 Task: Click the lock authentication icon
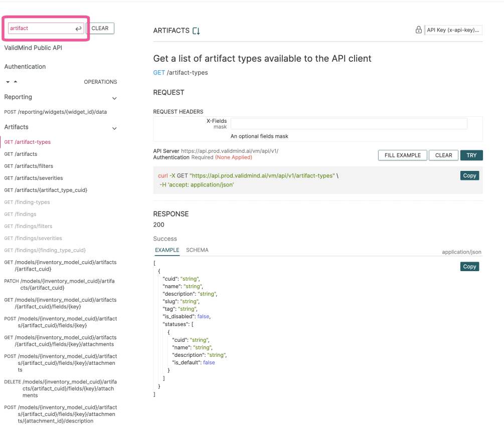point(418,30)
